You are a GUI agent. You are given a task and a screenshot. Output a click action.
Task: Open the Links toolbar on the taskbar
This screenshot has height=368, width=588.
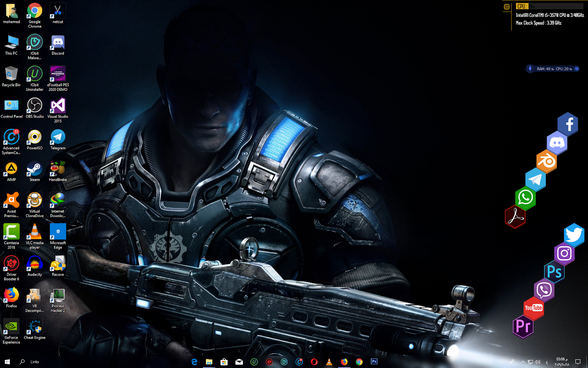(x=35, y=362)
